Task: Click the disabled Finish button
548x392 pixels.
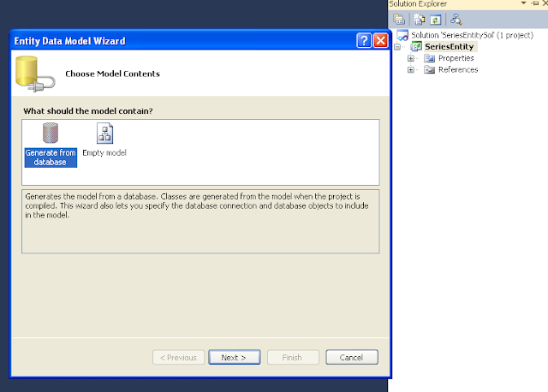Action: click(x=293, y=358)
